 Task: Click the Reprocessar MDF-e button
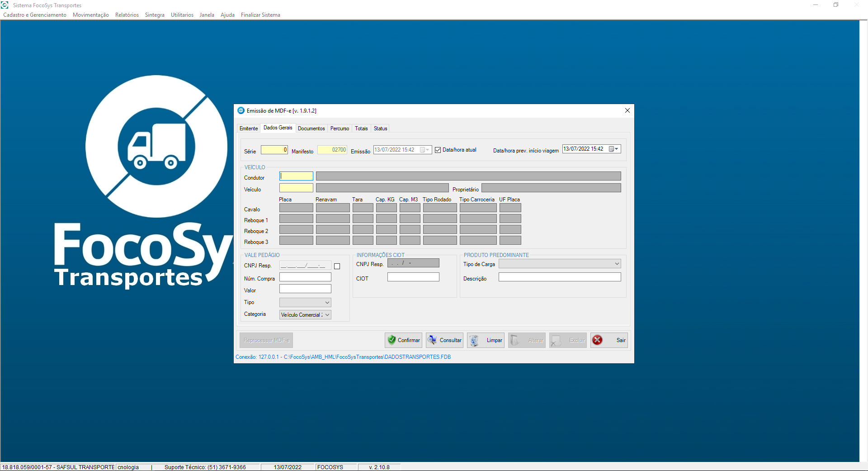point(266,340)
